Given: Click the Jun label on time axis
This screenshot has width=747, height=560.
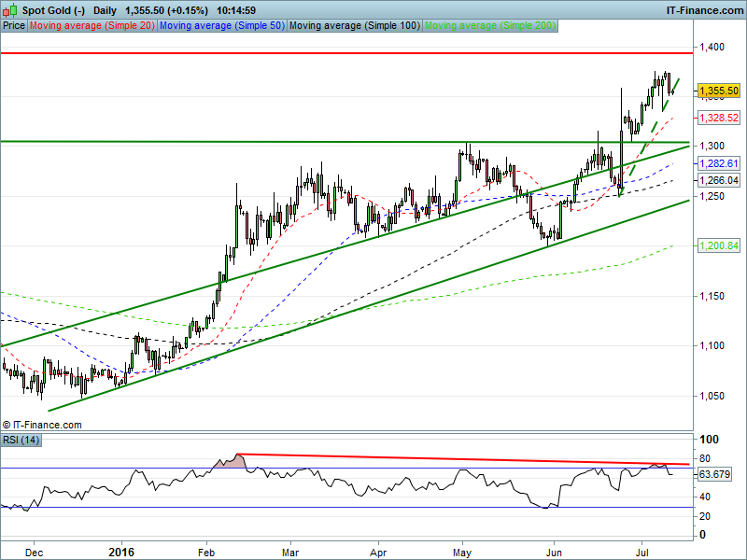Looking at the screenshot, I should coord(554,553).
